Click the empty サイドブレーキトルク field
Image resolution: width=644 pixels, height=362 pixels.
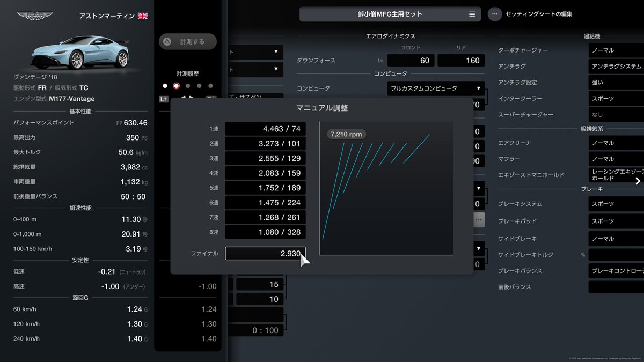pos(616,255)
